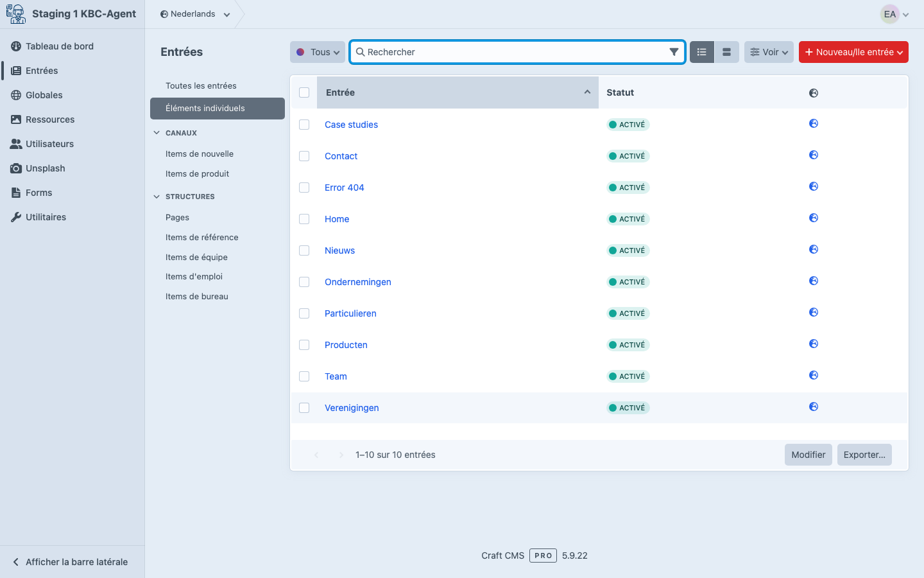
Task: Select Items de équipe source
Action: (218, 258)
